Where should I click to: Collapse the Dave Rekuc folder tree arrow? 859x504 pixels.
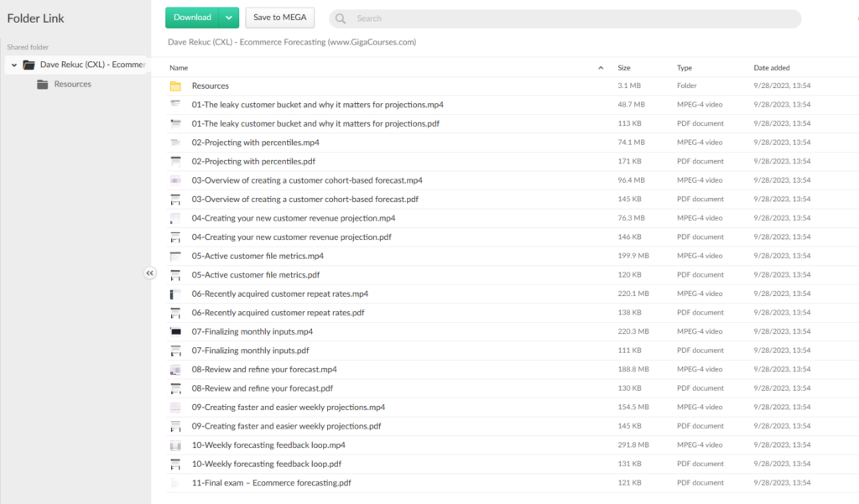pos(14,65)
